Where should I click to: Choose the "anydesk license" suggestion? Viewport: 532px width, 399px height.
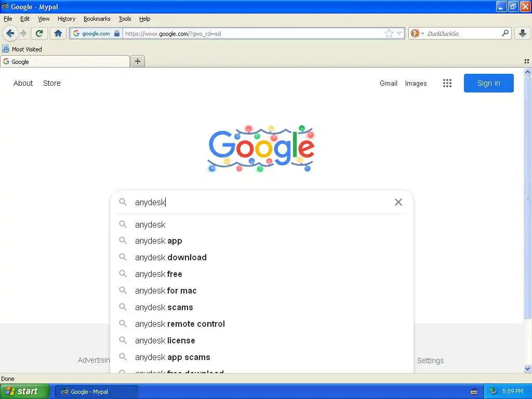261,341
